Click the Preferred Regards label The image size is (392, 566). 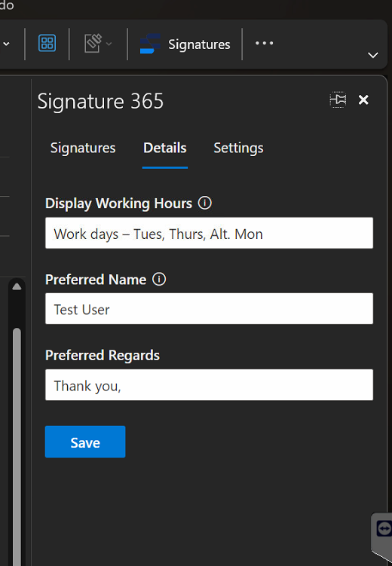click(x=103, y=356)
